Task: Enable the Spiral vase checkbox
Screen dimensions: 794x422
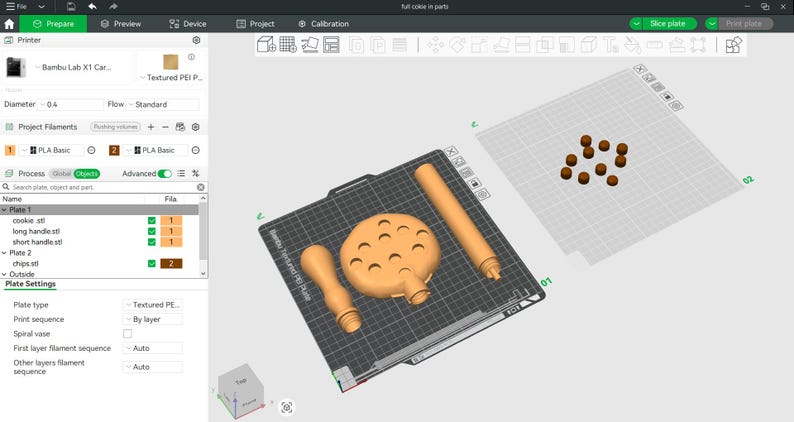Action: [128, 333]
